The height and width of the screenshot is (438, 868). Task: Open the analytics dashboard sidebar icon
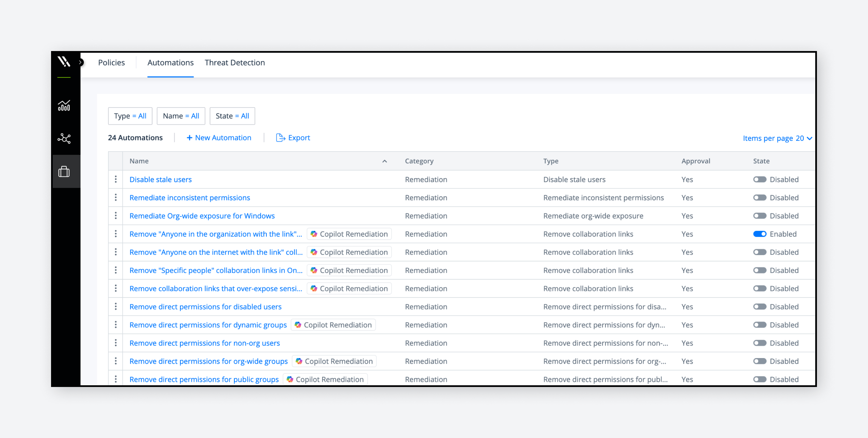pos(65,105)
